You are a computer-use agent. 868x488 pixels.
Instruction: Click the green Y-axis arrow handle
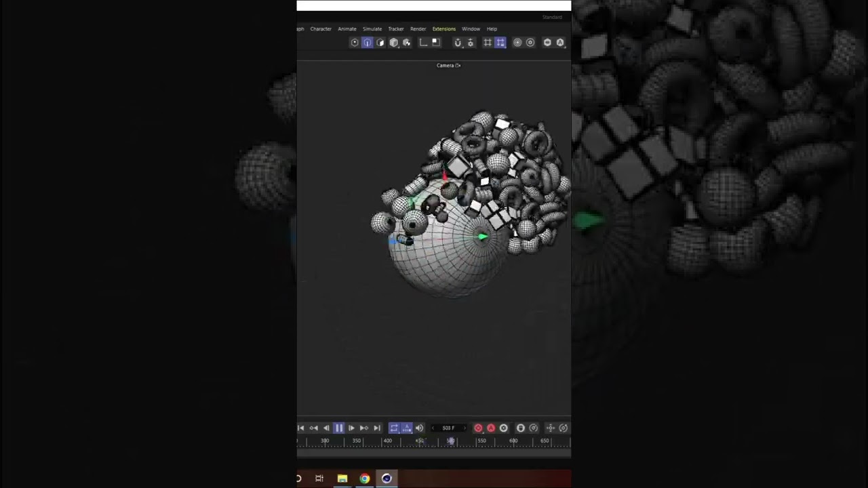483,237
